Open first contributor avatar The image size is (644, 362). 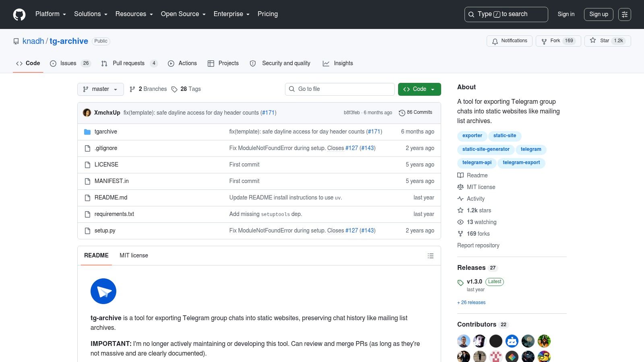[464, 341]
